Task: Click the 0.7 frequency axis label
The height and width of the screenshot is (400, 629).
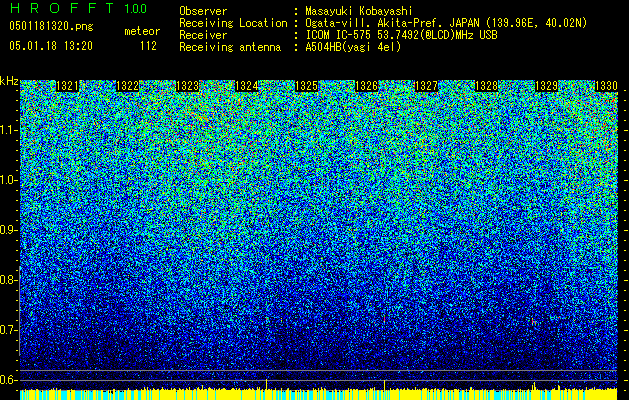Action: click(8, 330)
